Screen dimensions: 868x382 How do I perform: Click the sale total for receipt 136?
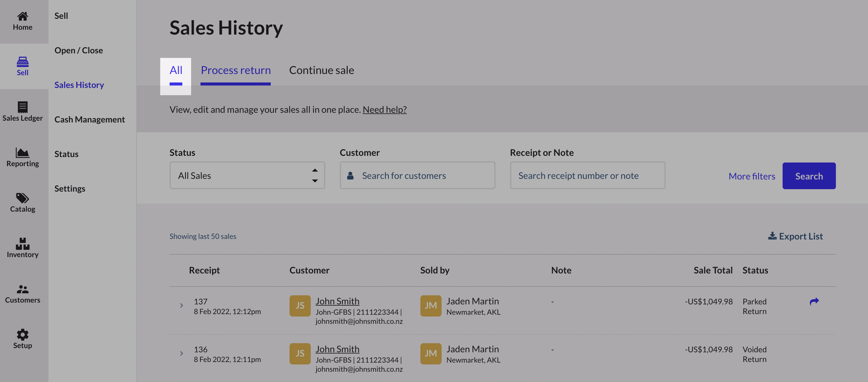click(x=709, y=349)
